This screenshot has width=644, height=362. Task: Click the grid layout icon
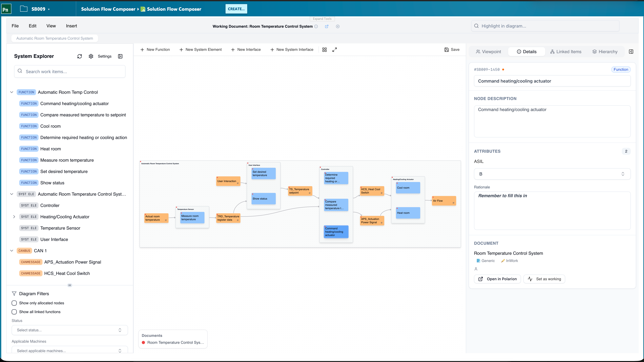[x=325, y=50]
